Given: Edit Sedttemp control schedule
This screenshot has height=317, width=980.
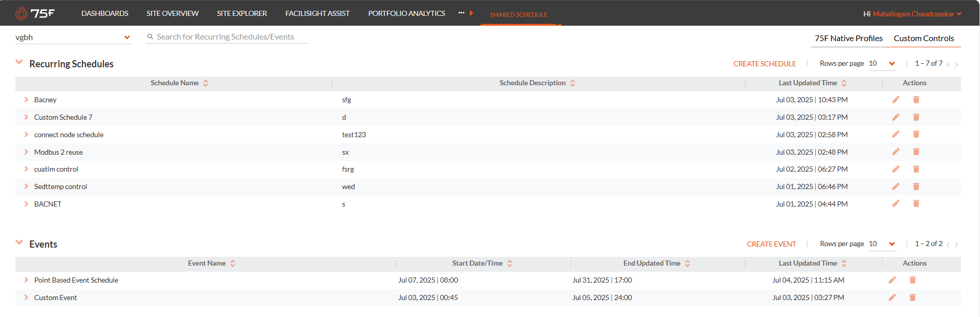Looking at the screenshot, I should pyautogui.click(x=896, y=187).
